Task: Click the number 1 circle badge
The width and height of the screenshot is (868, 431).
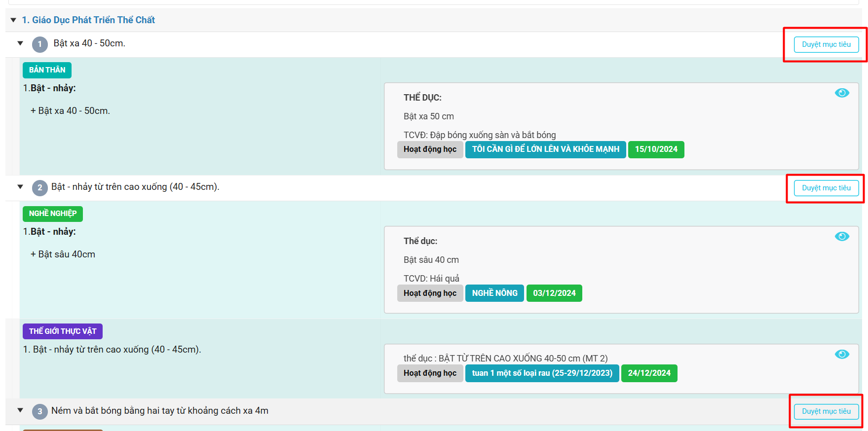Action: click(x=40, y=44)
